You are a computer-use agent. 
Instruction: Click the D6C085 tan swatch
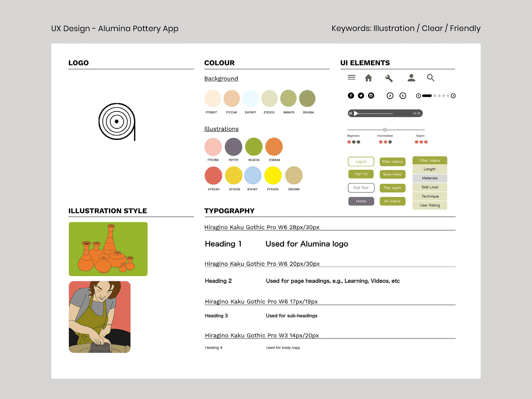(294, 176)
